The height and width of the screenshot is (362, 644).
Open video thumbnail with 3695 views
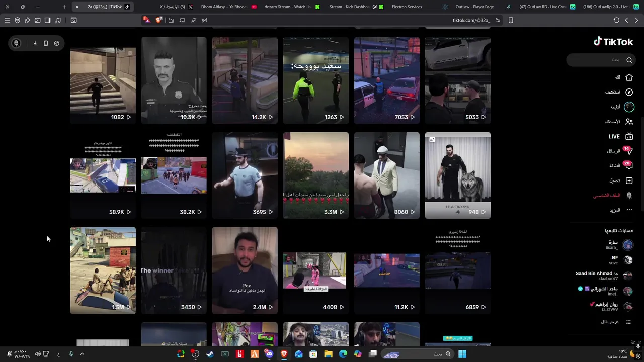[245, 175]
